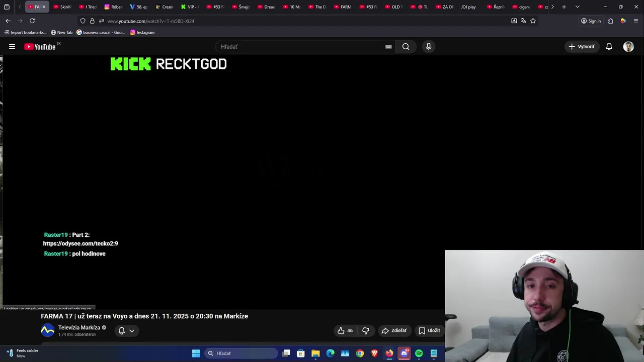Screen dimensions: 644x362
Task: Close the current FARMA tab
Action: click(44, 7)
